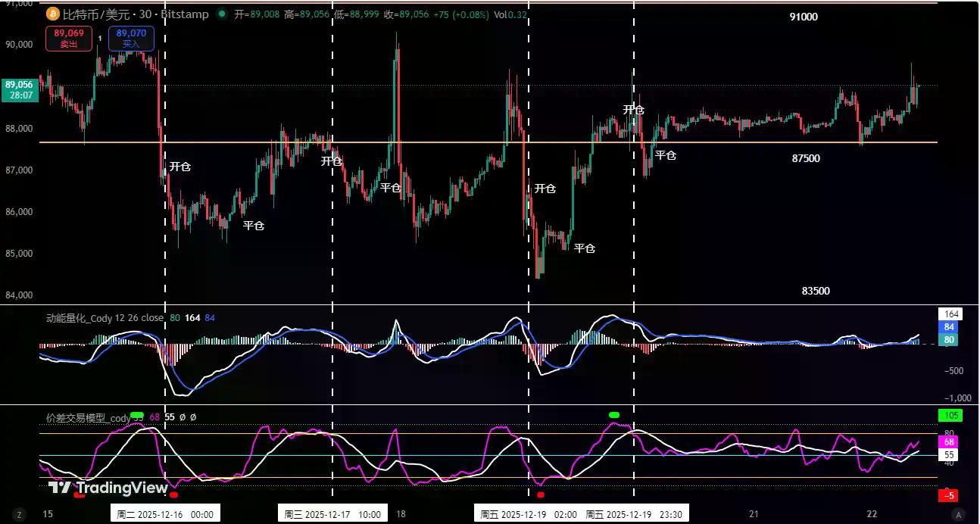Select the 动能量化_Cody indicator legend
The width and height of the screenshot is (980, 524).
tap(105, 318)
